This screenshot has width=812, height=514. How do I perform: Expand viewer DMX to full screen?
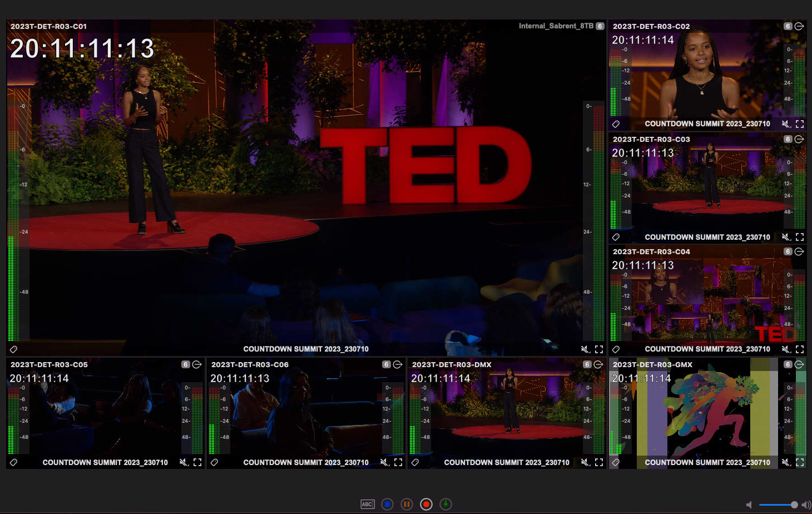(599, 462)
